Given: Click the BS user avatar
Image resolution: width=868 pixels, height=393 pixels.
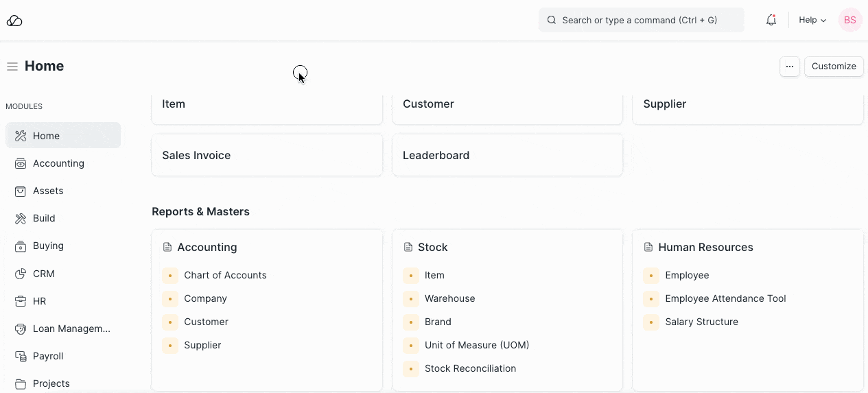Looking at the screenshot, I should point(849,21).
